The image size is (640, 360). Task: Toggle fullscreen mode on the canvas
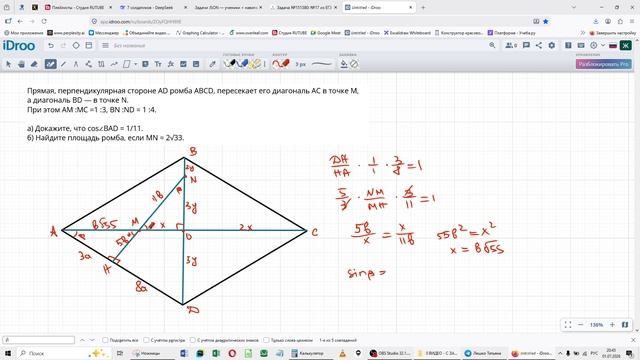click(568, 325)
